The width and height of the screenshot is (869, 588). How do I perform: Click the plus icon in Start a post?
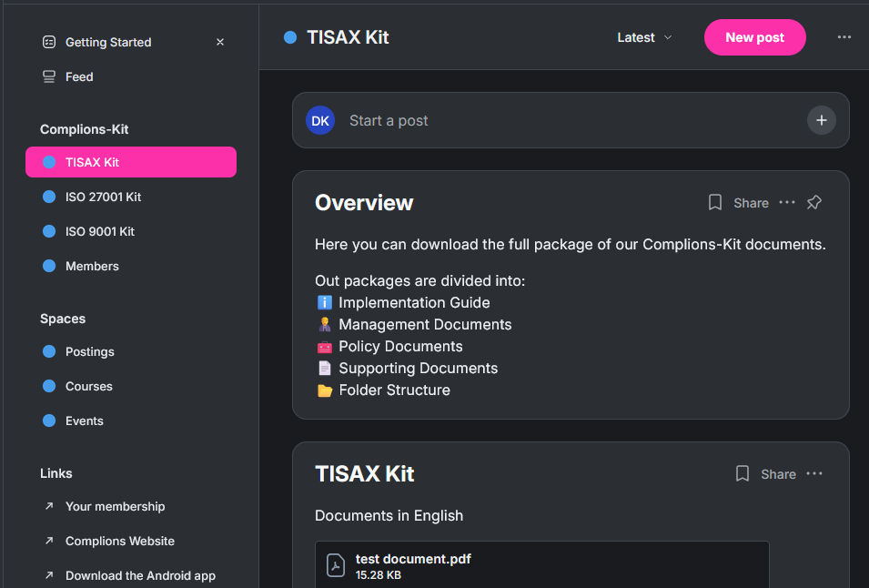click(821, 120)
